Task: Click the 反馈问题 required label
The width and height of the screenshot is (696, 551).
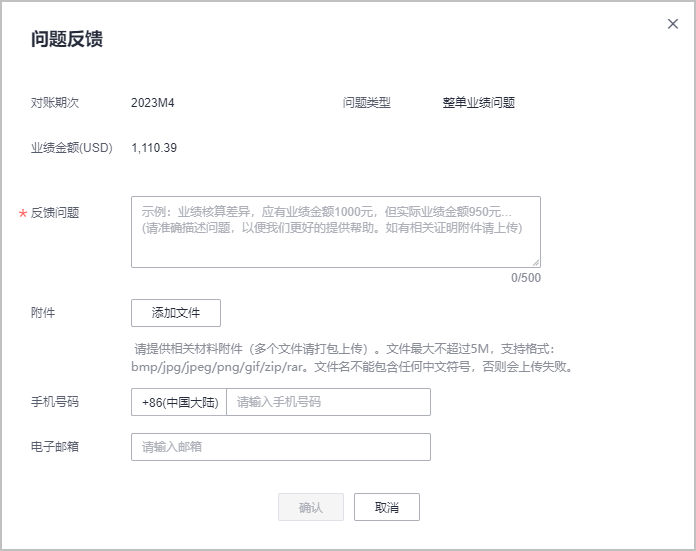Action: coord(55,213)
